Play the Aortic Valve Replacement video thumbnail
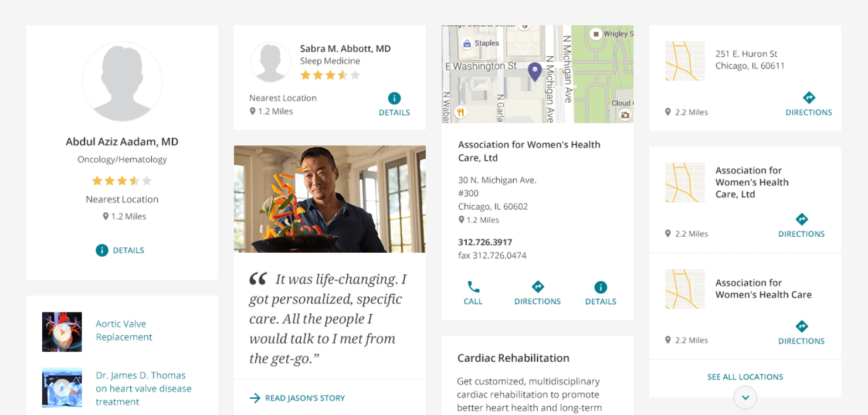Image resolution: width=868 pixels, height=415 pixels. 62,332
